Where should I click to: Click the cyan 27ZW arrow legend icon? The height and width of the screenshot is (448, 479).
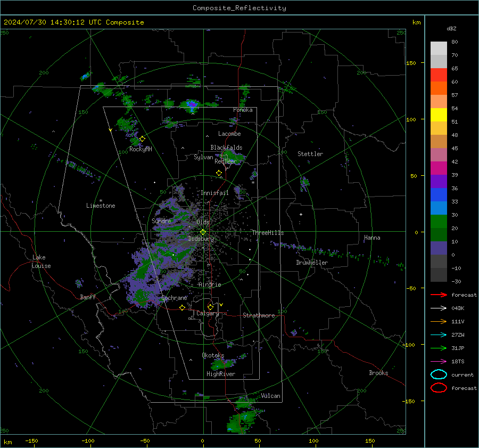click(439, 335)
